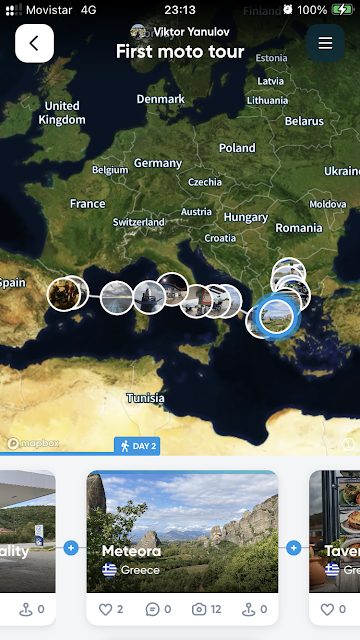The height and width of the screenshot is (640, 360).
Task: Tap the back arrow button
Action: coord(34,43)
